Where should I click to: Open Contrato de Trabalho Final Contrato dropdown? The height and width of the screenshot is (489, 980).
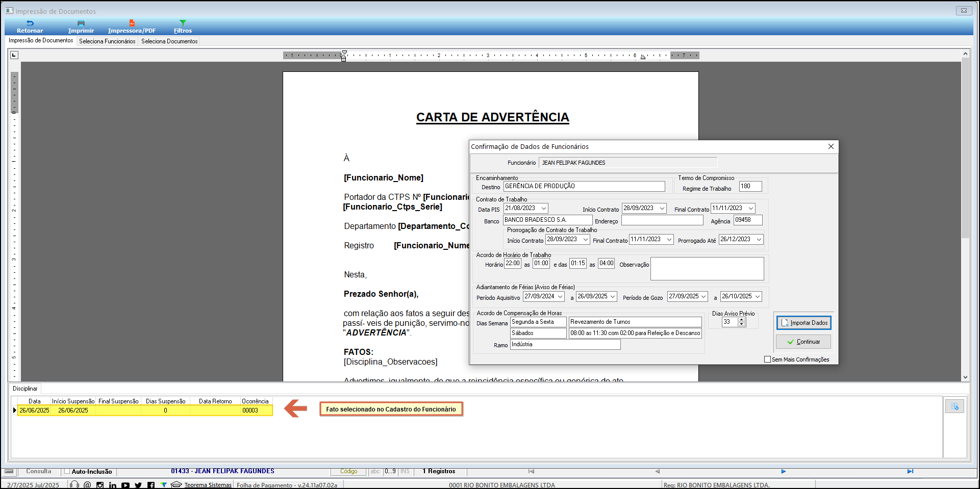751,208
